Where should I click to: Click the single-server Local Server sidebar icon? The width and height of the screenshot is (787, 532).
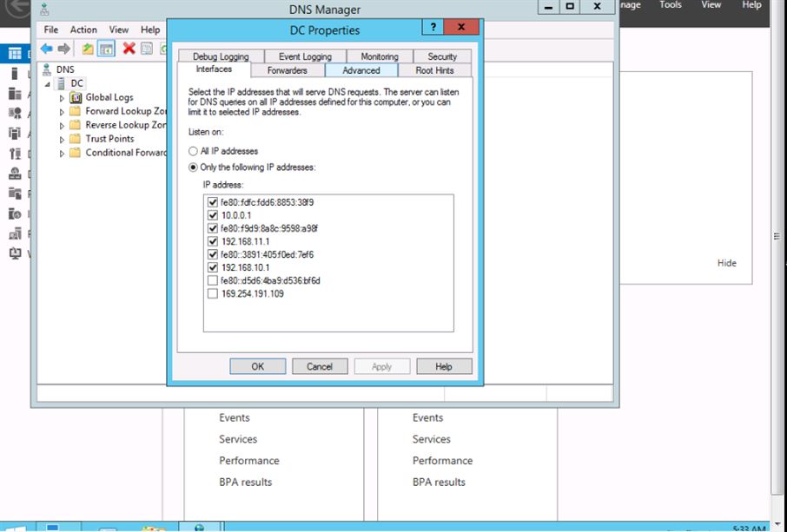pos(15,74)
